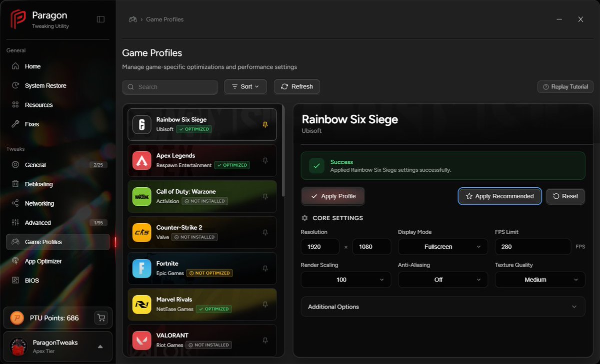The height and width of the screenshot is (364, 600).
Task: Toggle the pin bell on Call of Duty: Warzone
Action: [x=265, y=196]
